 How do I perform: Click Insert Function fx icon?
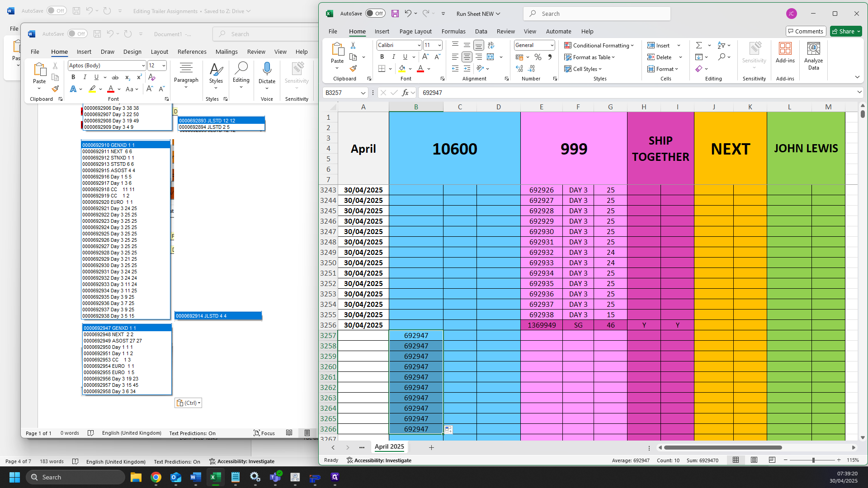(406, 93)
